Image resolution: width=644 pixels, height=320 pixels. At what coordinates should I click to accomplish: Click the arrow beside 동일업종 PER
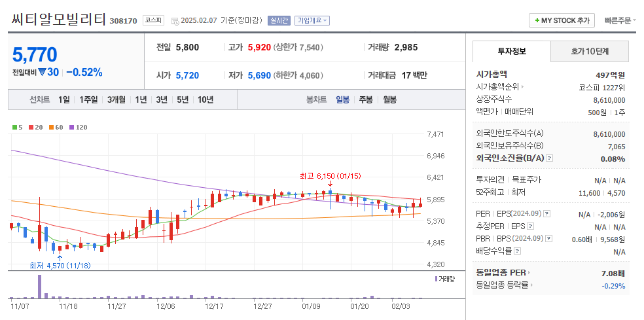pos(529,272)
